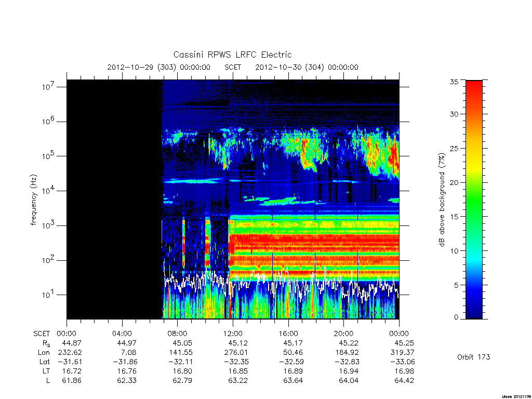
Task: Click the colorbar tick value '30'
Action: point(454,114)
